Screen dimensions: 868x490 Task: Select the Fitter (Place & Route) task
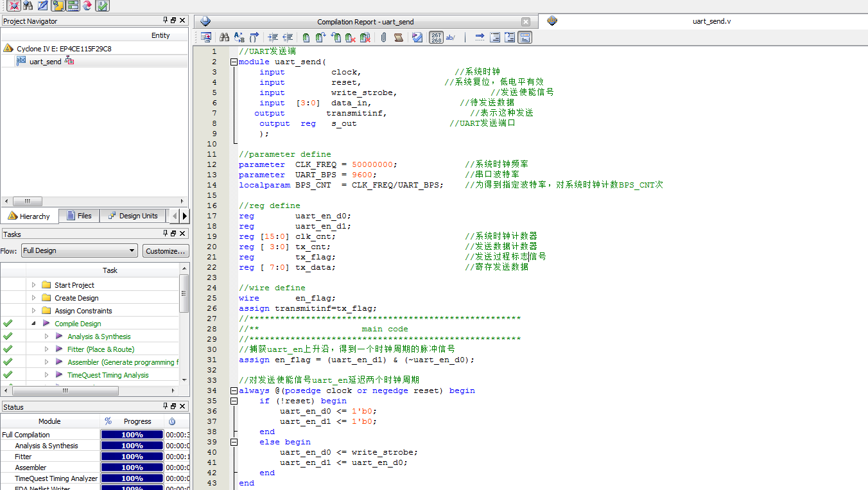click(x=100, y=349)
